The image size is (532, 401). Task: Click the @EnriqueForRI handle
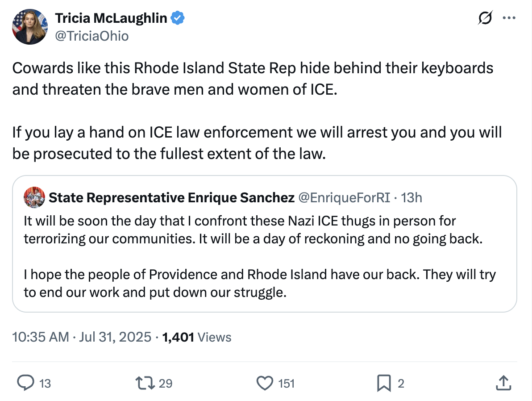pos(344,197)
